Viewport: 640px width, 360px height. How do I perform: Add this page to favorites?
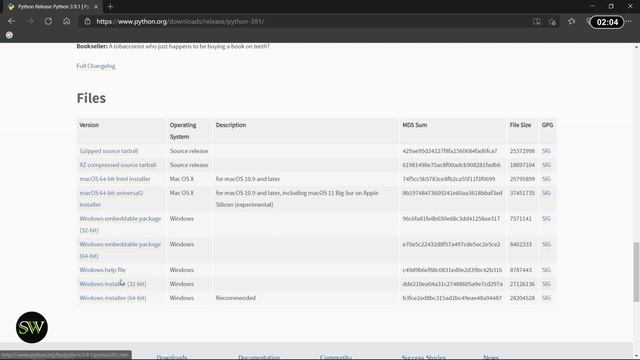point(553,22)
